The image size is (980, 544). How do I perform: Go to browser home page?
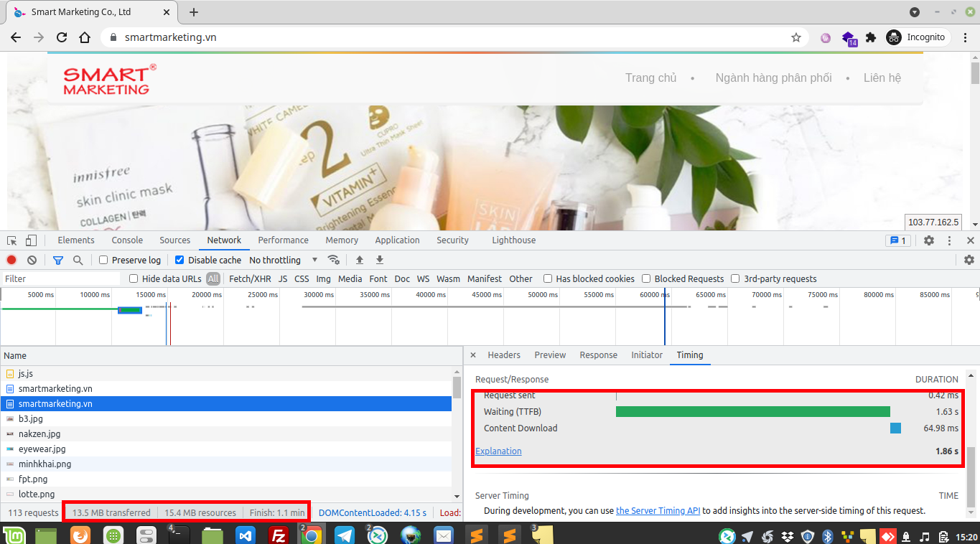pyautogui.click(x=85, y=37)
